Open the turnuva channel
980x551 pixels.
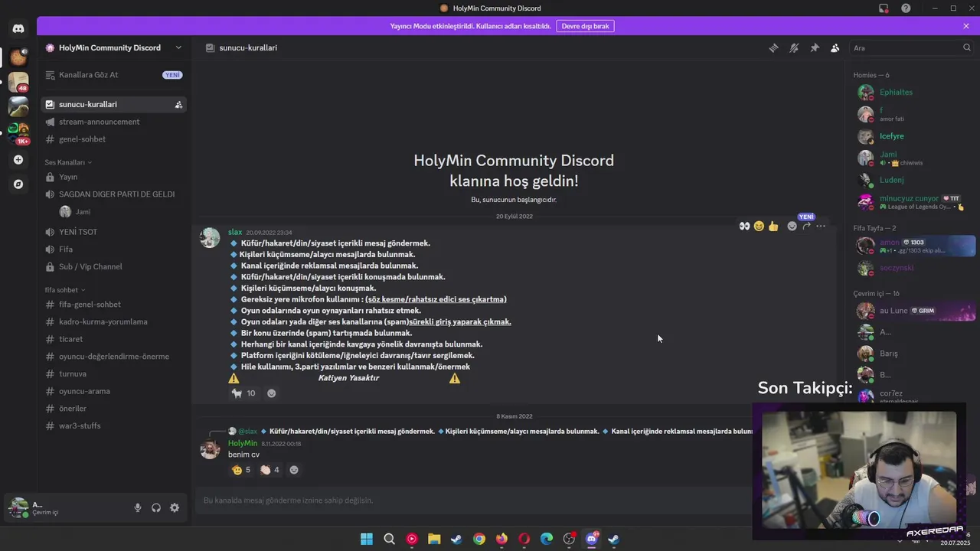click(x=113, y=374)
